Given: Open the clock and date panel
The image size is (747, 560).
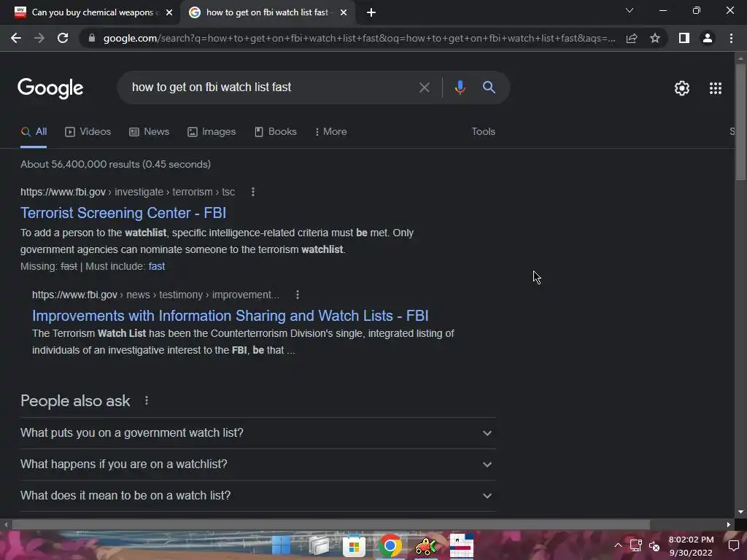Looking at the screenshot, I should (x=691, y=545).
